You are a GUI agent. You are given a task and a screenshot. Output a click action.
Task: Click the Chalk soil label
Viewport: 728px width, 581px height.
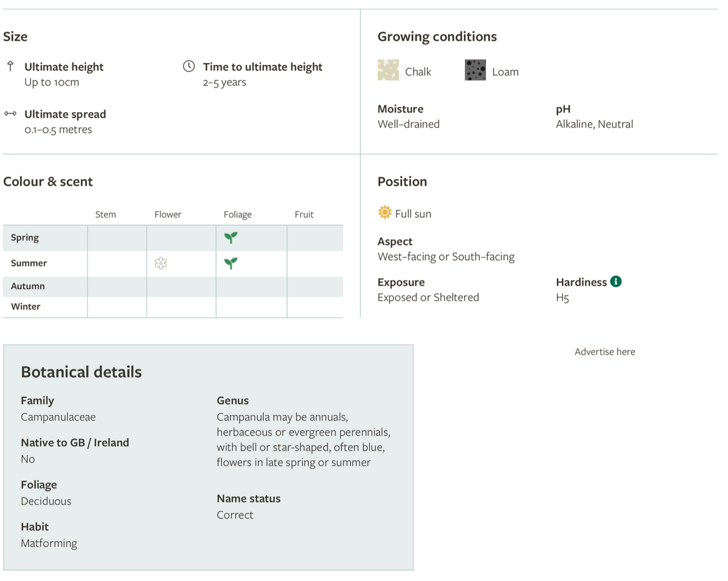418,72
